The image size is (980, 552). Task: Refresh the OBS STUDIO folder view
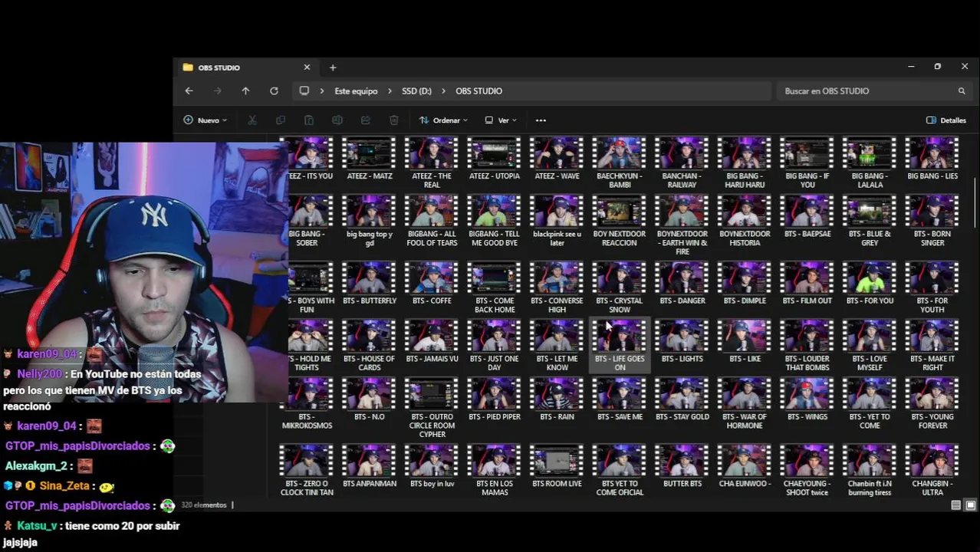point(274,90)
